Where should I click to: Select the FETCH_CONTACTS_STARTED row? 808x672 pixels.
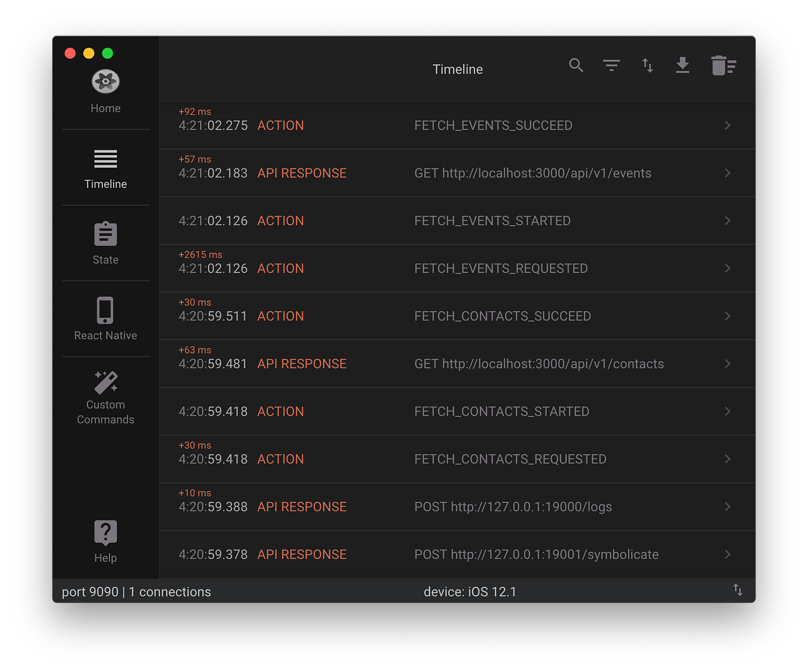[457, 411]
